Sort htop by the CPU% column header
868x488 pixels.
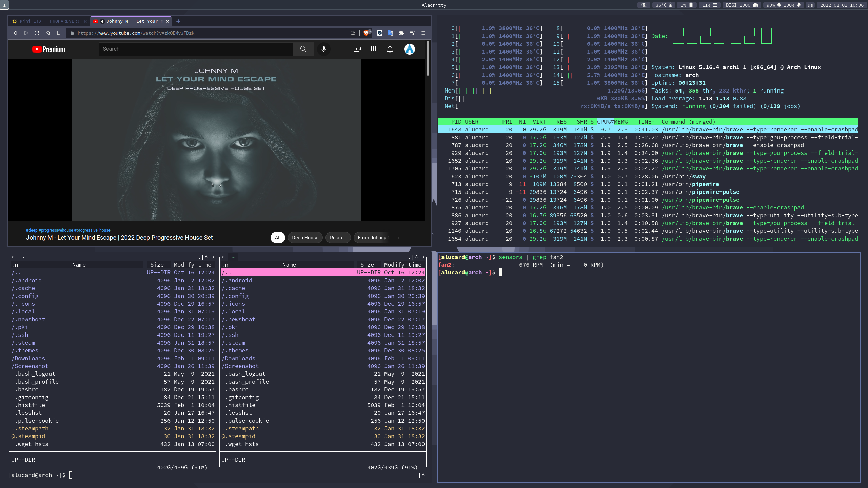pos(605,122)
